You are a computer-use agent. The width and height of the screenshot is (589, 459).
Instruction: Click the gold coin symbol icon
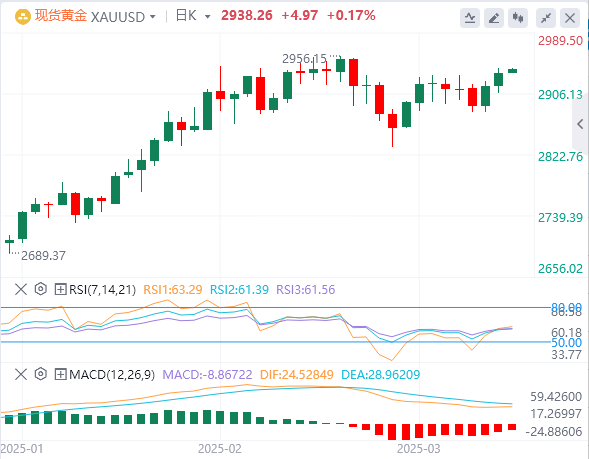point(22,17)
